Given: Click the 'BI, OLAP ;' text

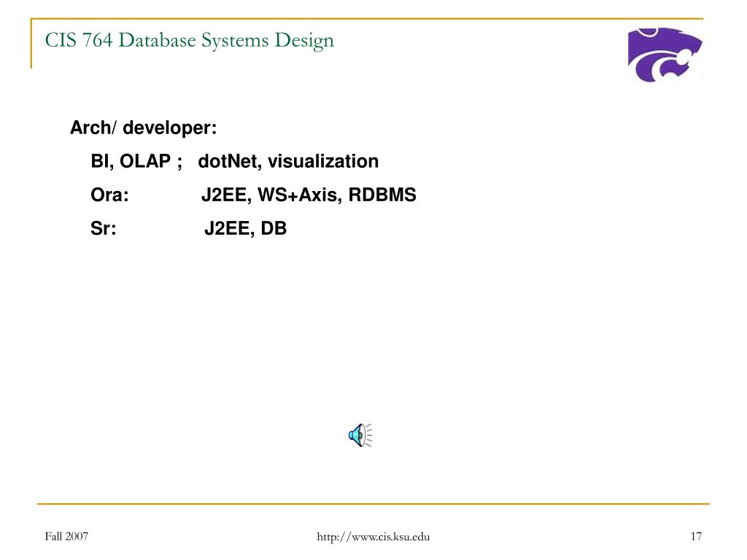Looking at the screenshot, I should click(x=136, y=161).
